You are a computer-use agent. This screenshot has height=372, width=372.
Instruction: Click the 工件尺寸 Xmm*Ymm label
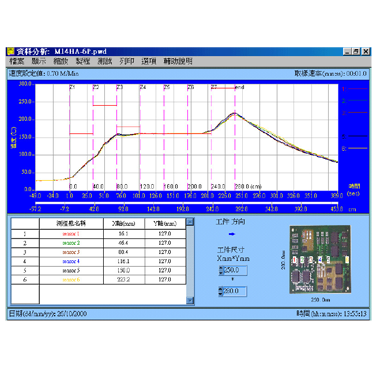coord(233,254)
